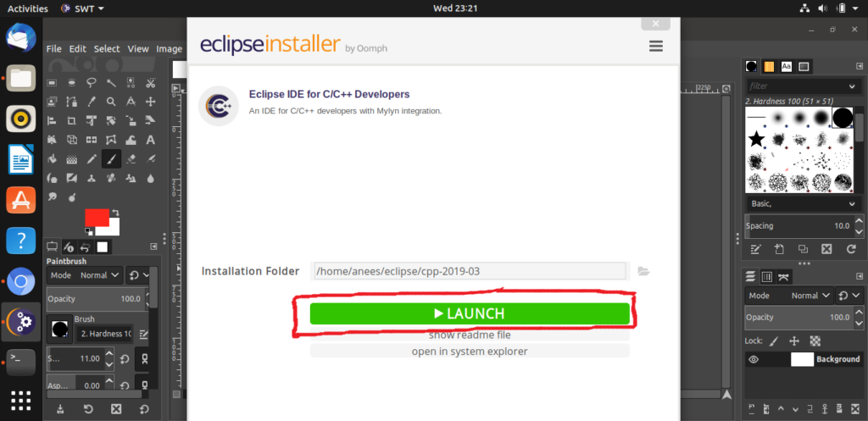Click the browse folder icon beside Installation Folder

(643, 271)
